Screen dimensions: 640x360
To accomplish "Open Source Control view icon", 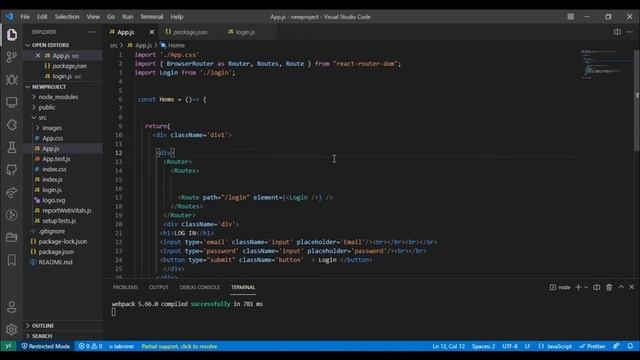I will [x=11, y=57].
